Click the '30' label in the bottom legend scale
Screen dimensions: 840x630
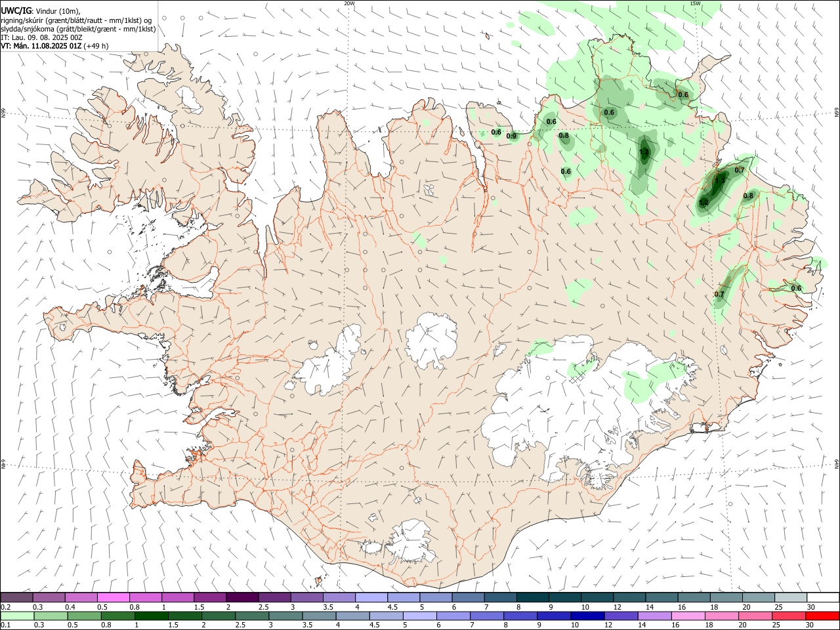[810, 625]
